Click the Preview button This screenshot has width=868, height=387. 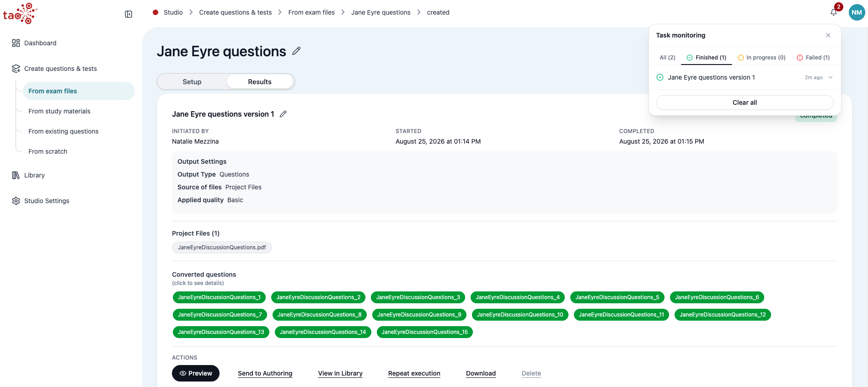pos(196,373)
